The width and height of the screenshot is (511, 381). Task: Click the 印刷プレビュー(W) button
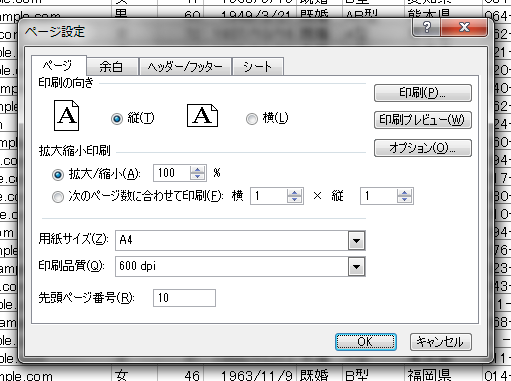pos(423,120)
